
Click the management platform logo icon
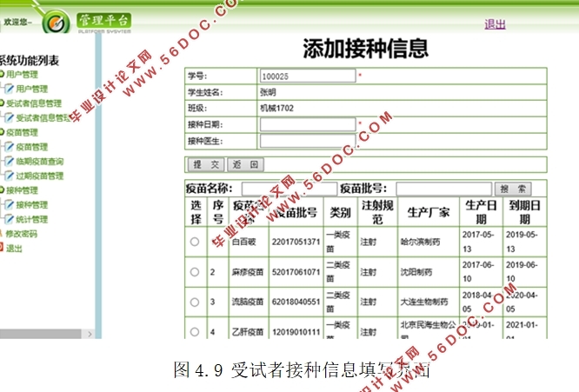coord(57,23)
